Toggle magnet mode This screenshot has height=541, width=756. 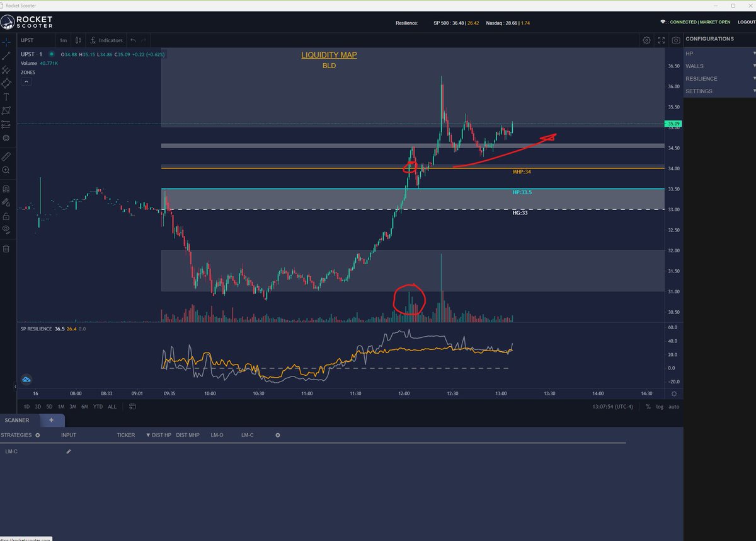pos(6,188)
